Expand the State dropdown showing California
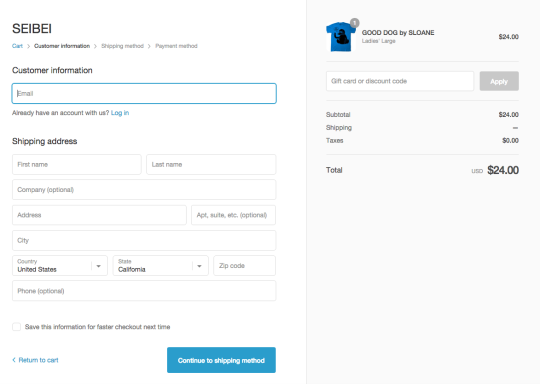 [160, 266]
